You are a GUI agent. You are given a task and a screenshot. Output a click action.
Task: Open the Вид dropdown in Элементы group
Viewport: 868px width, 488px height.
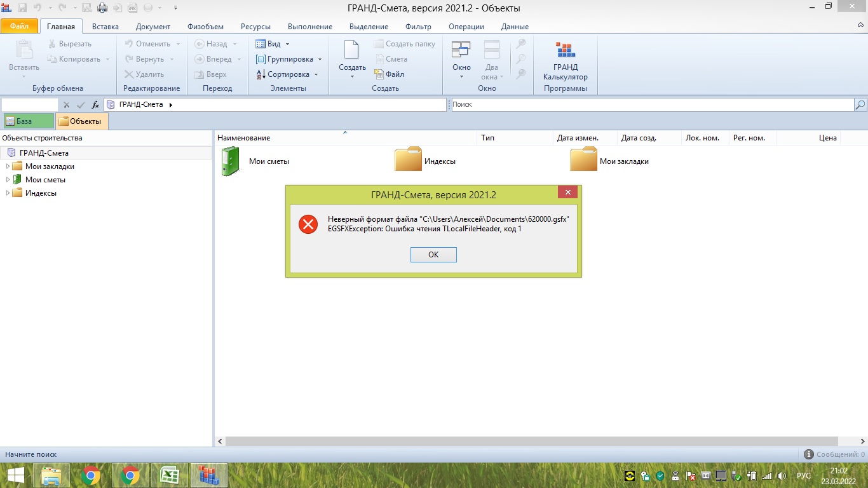273,44
